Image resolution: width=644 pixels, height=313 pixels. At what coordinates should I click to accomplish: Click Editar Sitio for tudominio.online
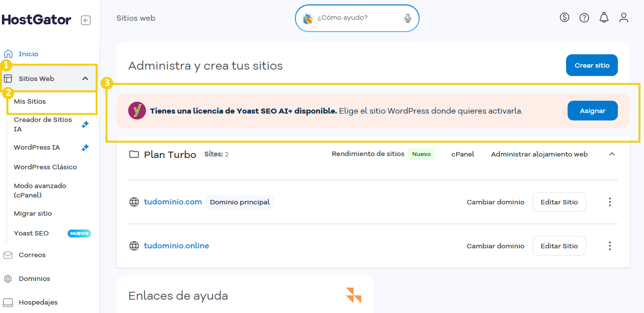(559, 246)
